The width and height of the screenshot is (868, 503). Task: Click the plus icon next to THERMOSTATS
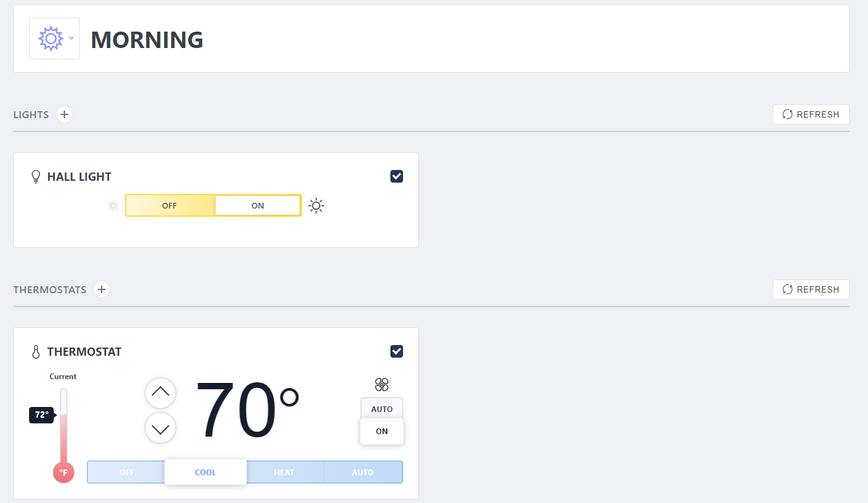point(102,289)
